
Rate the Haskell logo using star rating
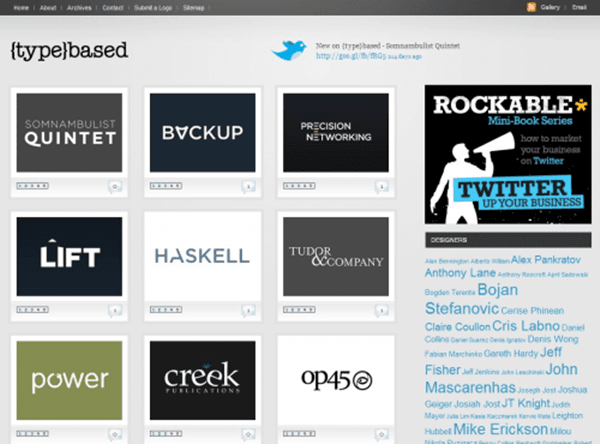166,310
